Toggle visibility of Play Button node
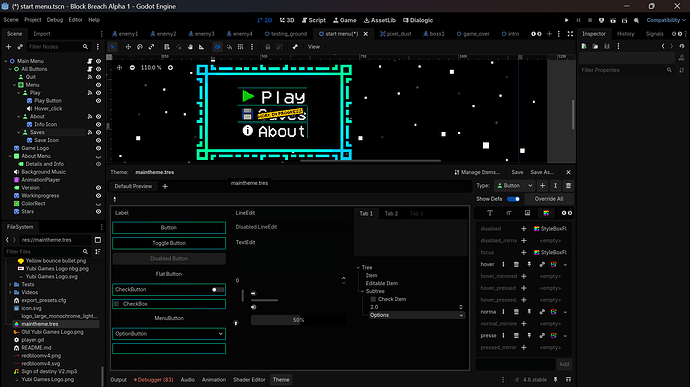Screen dimensions: 690x387 coord(99,101)
